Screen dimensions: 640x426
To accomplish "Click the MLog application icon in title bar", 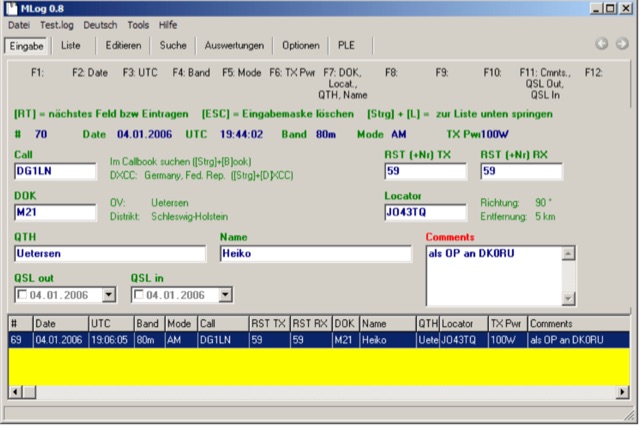I will [x=11, y=8].
